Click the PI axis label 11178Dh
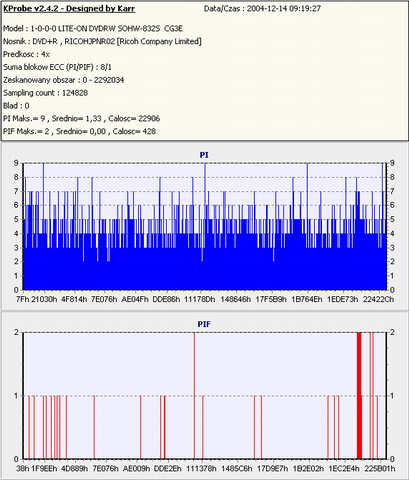The image size is (409, 480). 200,299
